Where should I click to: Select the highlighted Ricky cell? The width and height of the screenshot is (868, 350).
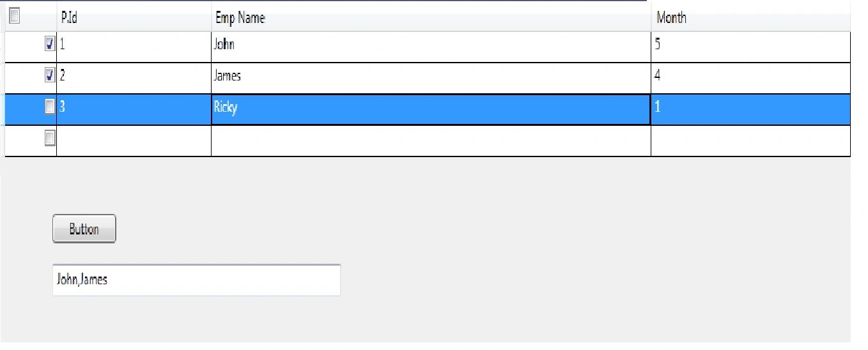coord(431,109)
